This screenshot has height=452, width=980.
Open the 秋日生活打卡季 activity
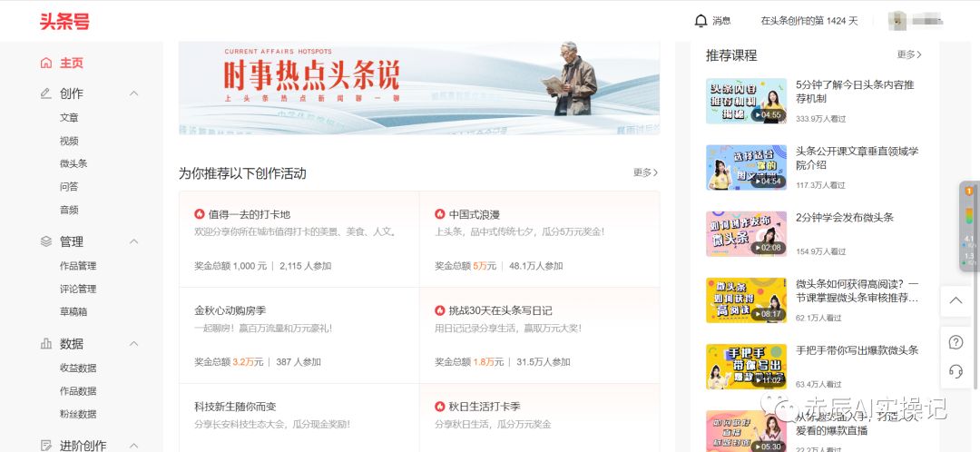coord(539,418)
